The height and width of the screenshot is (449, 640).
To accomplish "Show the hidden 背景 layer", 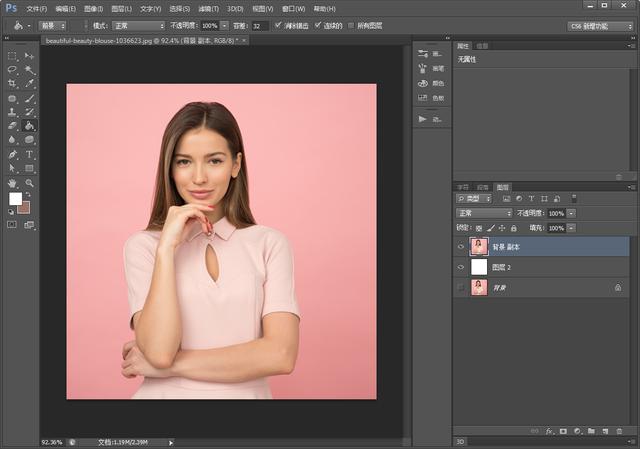I will click(x=461, y=288).
